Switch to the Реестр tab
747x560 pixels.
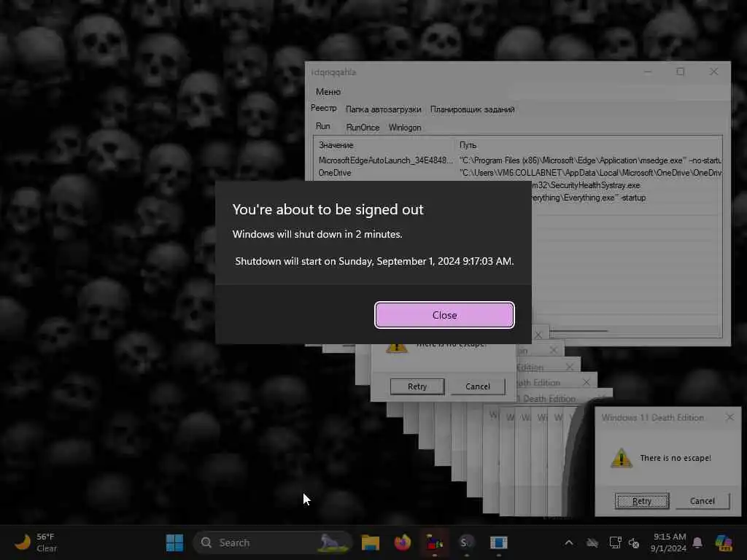[323, 109]
